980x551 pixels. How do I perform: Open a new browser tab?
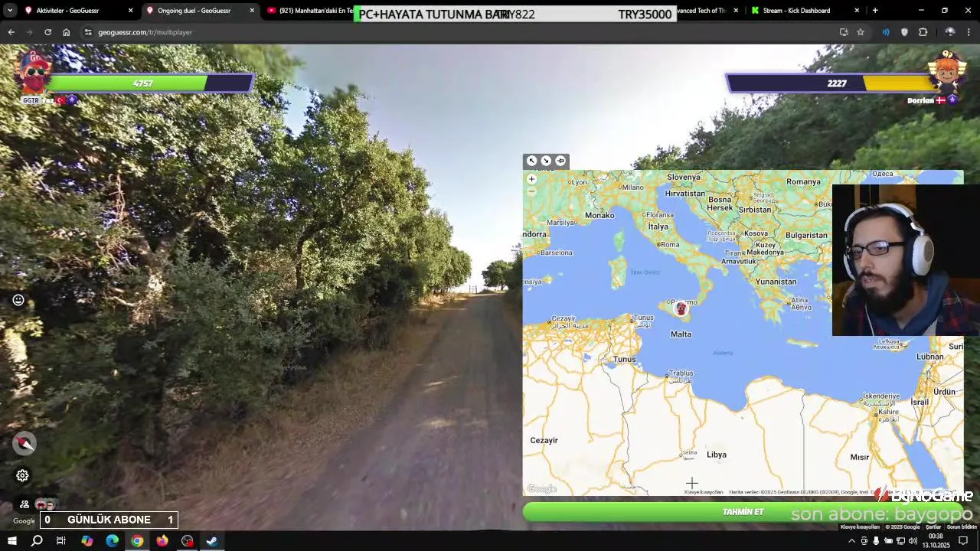point(875,11)
